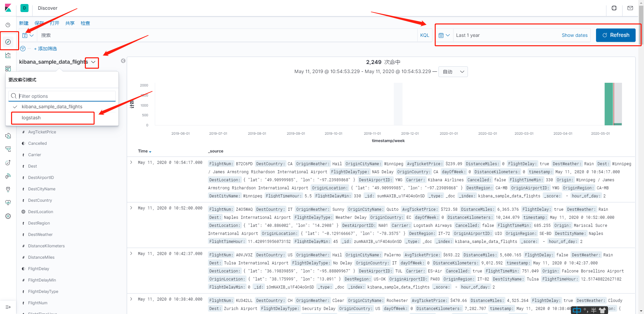
Task: Select the Carrier field
Action: 35,155
